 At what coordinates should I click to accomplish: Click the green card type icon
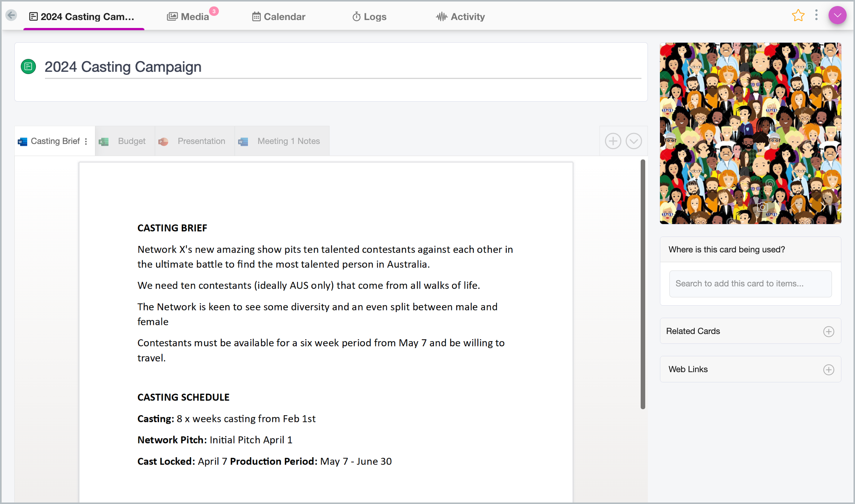click(x=28, y=67)
